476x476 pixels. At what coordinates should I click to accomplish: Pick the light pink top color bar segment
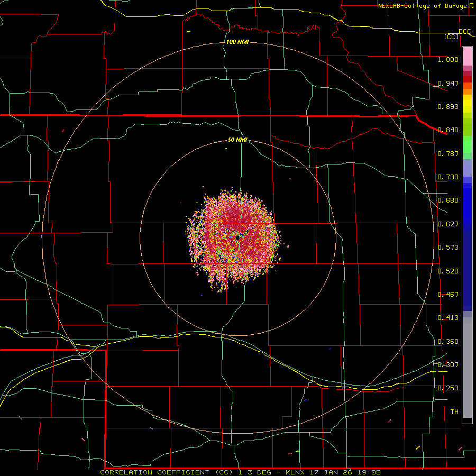point(467,57)
